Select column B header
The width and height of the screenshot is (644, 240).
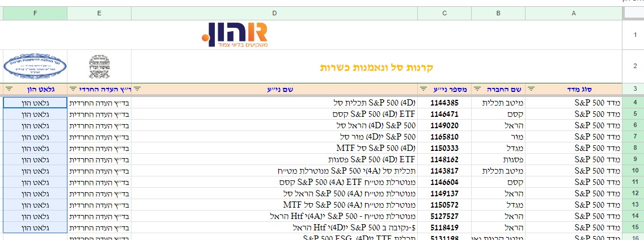point(498,13)
